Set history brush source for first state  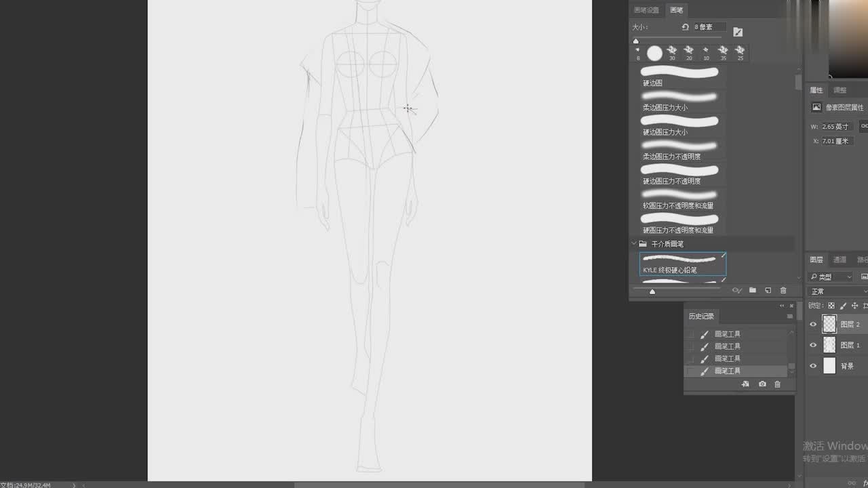pos(690,334)
